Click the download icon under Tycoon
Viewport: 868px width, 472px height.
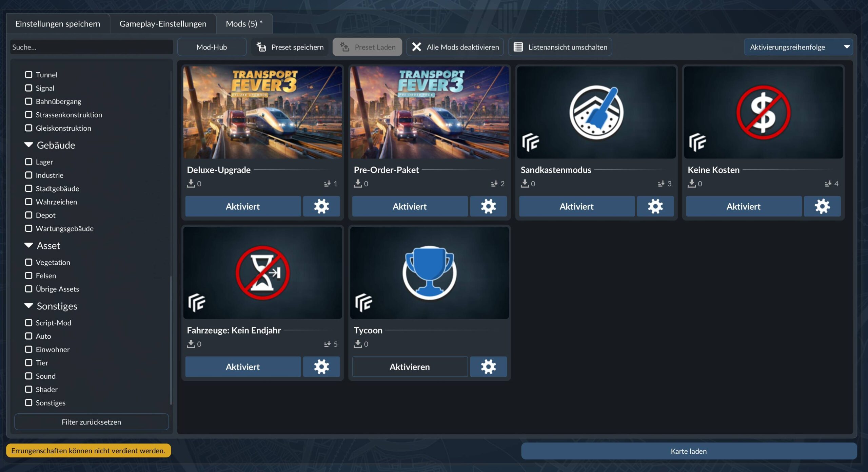[x=358, y=344]
